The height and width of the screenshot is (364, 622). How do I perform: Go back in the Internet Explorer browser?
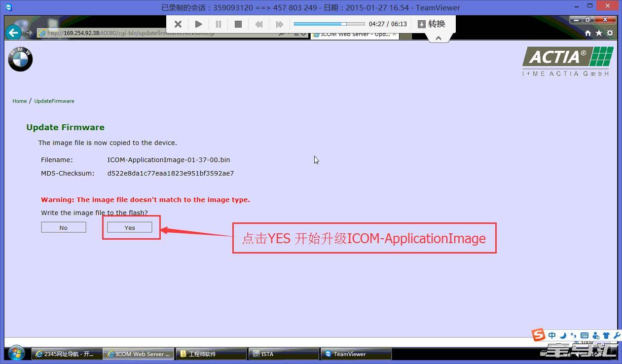pos(13,33)
